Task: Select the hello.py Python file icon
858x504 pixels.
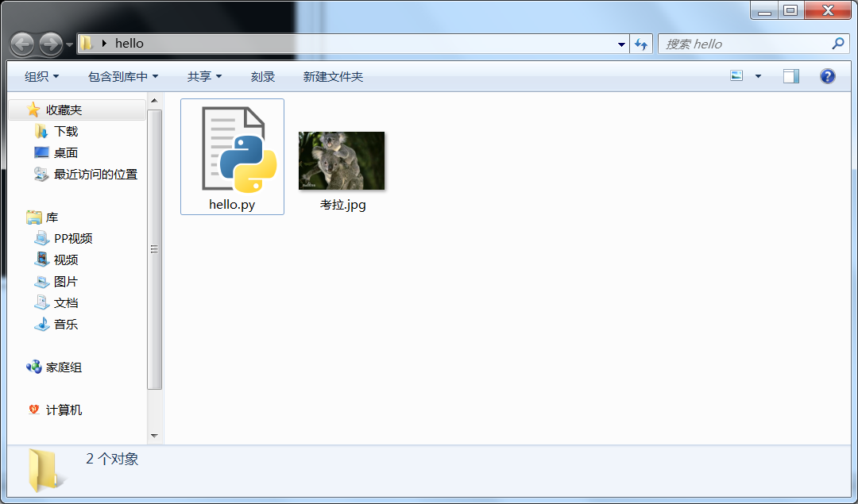Action: pos(238,150)
